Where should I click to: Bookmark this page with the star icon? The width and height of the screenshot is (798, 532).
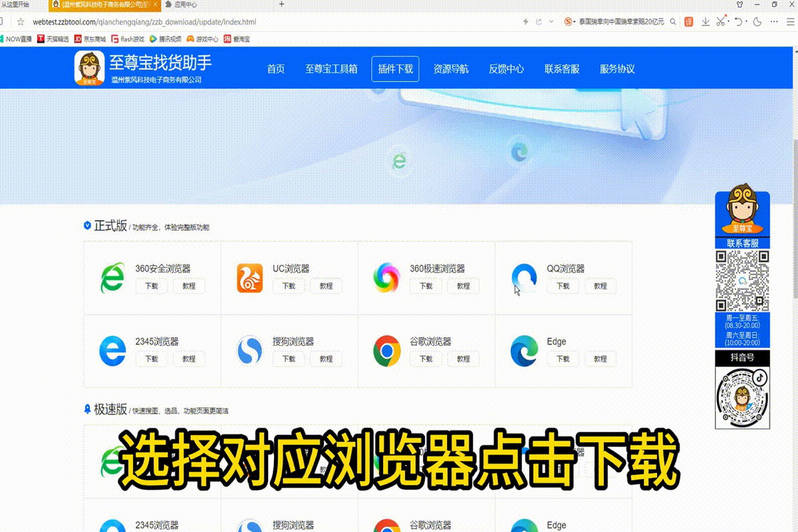[21, 22]
